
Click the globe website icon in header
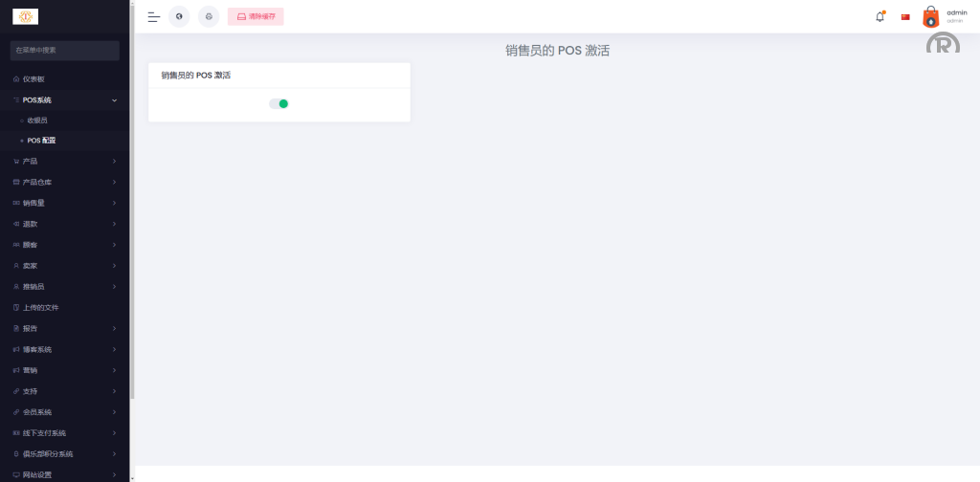coord(179,17)
